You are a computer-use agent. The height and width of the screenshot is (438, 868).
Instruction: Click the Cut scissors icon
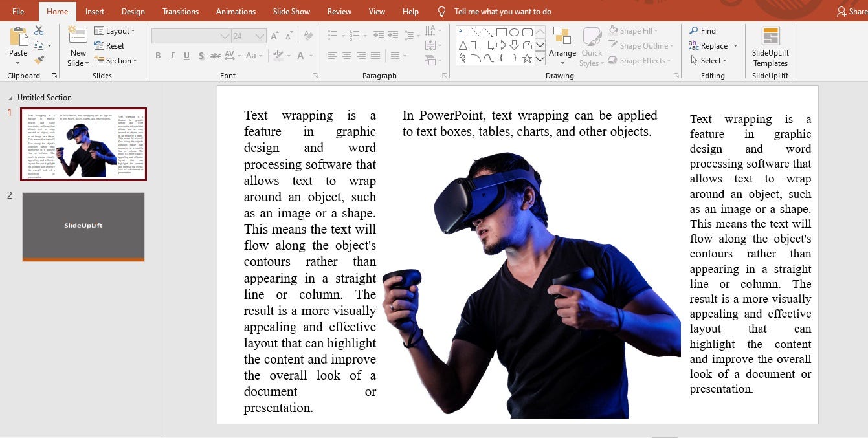pos(39,30)
